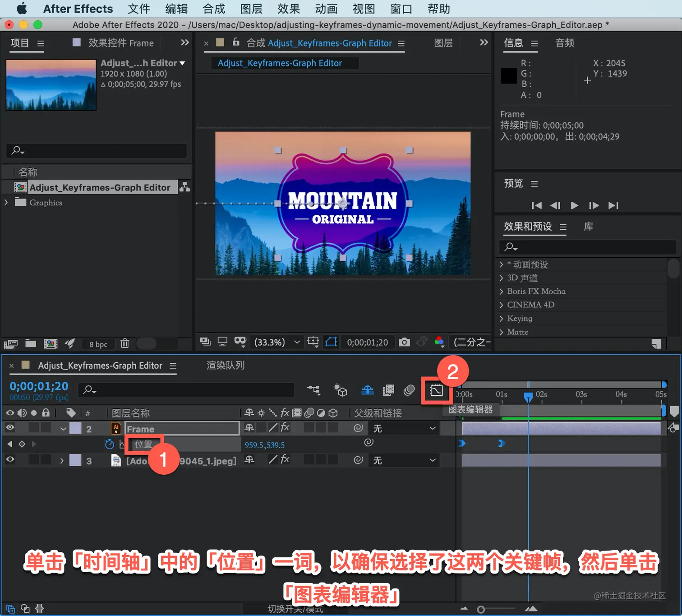The image size is (682, 616).
Task: Toggle the effects fx switch on Frame layer
Action: pyautogui.click(x=285, y=427)
